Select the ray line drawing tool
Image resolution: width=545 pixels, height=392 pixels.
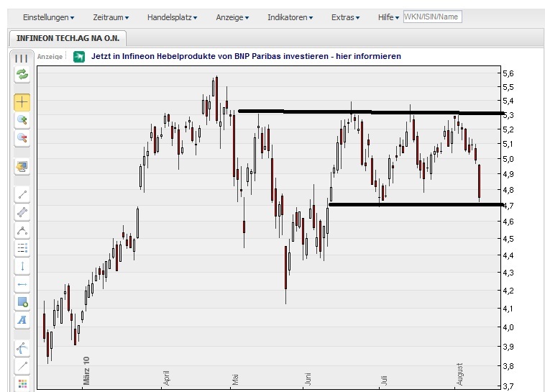tap(22, 366)
